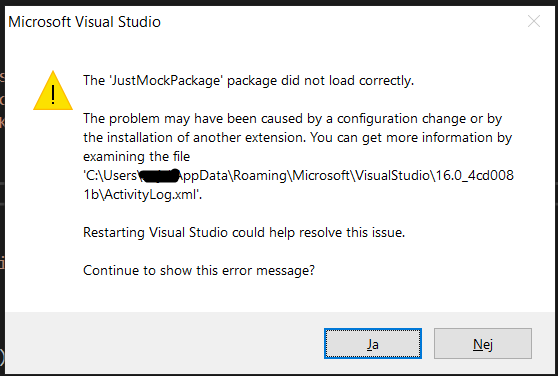Image resolution: width=558 pixels, height=376 pixels.
Task: Click the You can get more information sentence
Action: (x=411, y=138)
